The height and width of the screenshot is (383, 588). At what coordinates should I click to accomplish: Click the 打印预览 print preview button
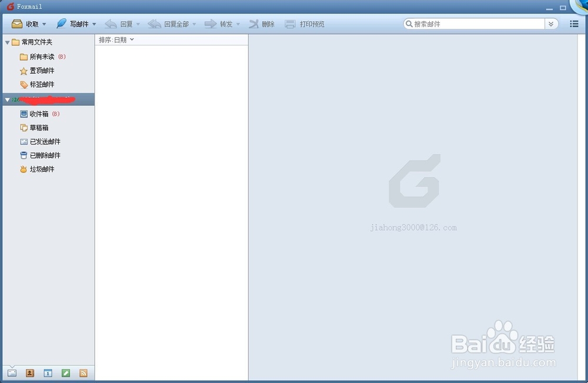pyautogui.click(x=305, y=24)
